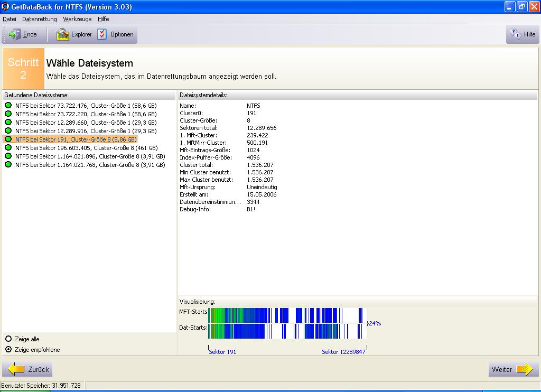Restore down the GetDataBack window

coord(521,6)
